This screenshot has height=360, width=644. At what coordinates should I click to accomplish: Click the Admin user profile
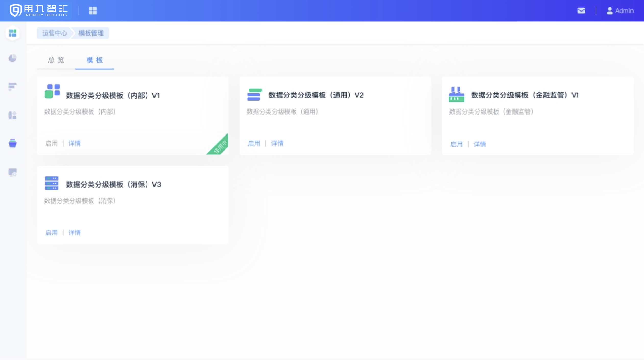620,11
